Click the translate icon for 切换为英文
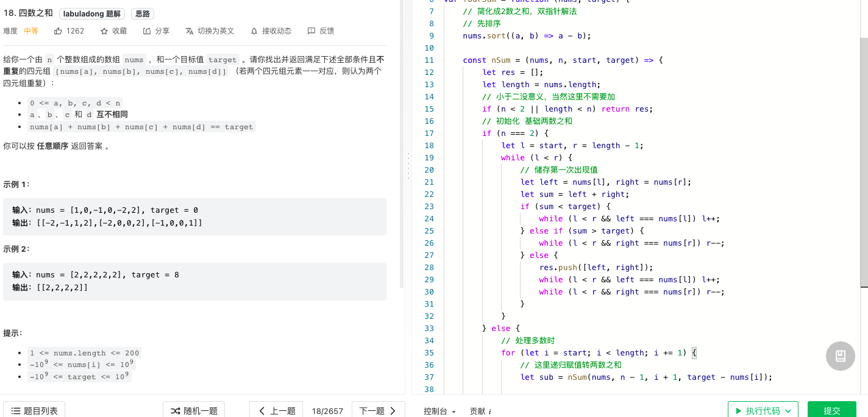868x417 pixels. 190,31
